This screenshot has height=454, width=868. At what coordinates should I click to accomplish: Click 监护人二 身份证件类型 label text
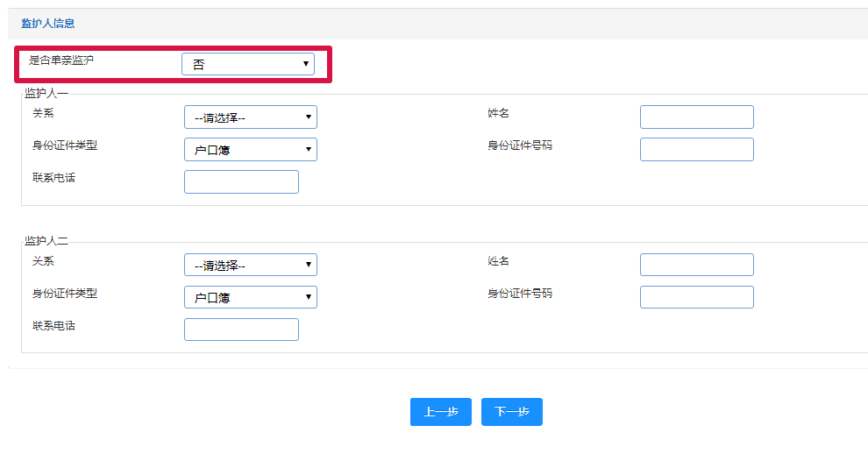(x=65, y=294)
